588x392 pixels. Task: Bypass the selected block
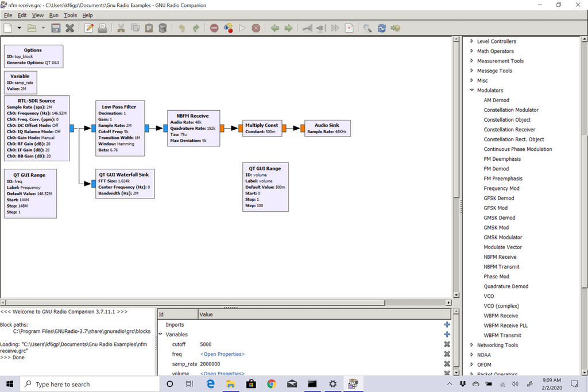335,28
